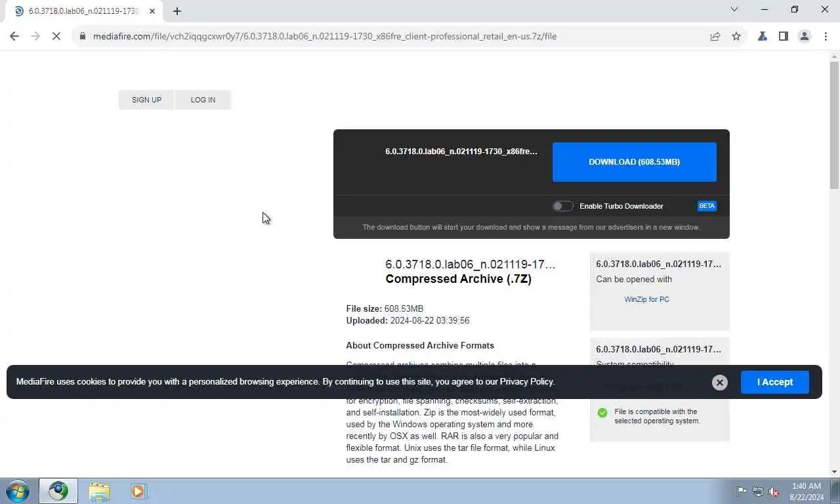Click the vertical scrollbar thumb
Image resolution: width=840 pixels, height=504 pixels.
pyautogui.click(x=834, y=125)
